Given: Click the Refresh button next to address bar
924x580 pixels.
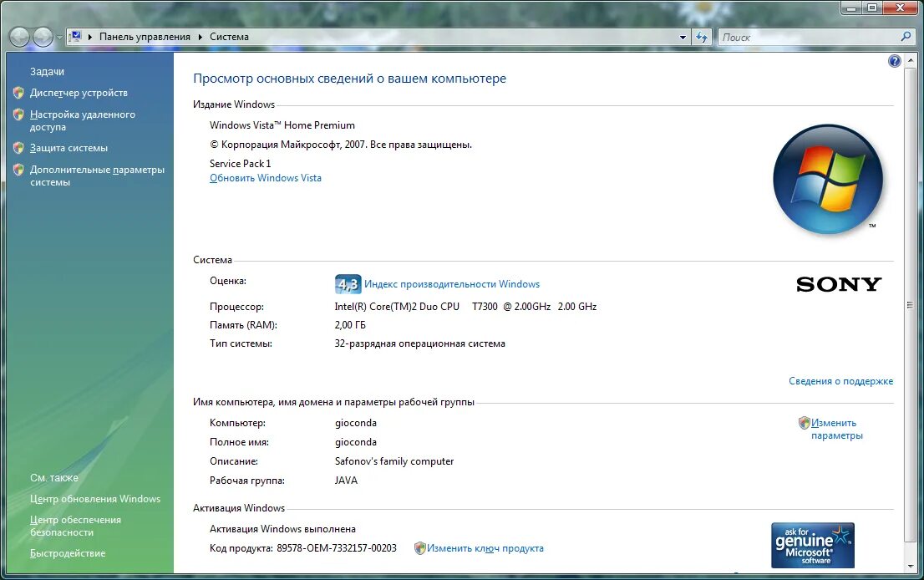Looking at the screenshot, I should click(701, 37).
